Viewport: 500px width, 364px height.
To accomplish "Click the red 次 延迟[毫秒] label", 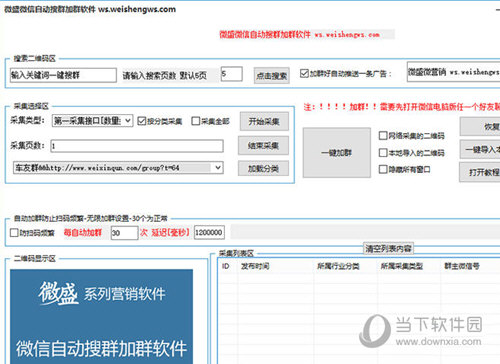I will click(x=165, y=232).
